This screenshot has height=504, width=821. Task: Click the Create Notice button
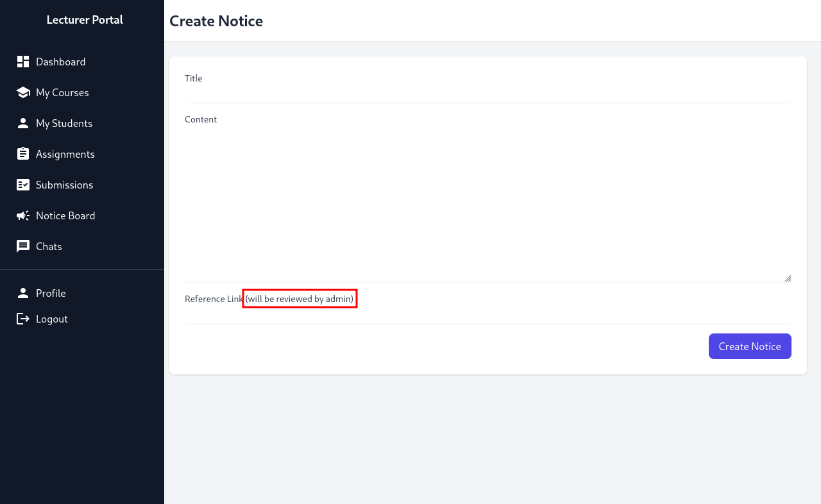coord(750,346)
